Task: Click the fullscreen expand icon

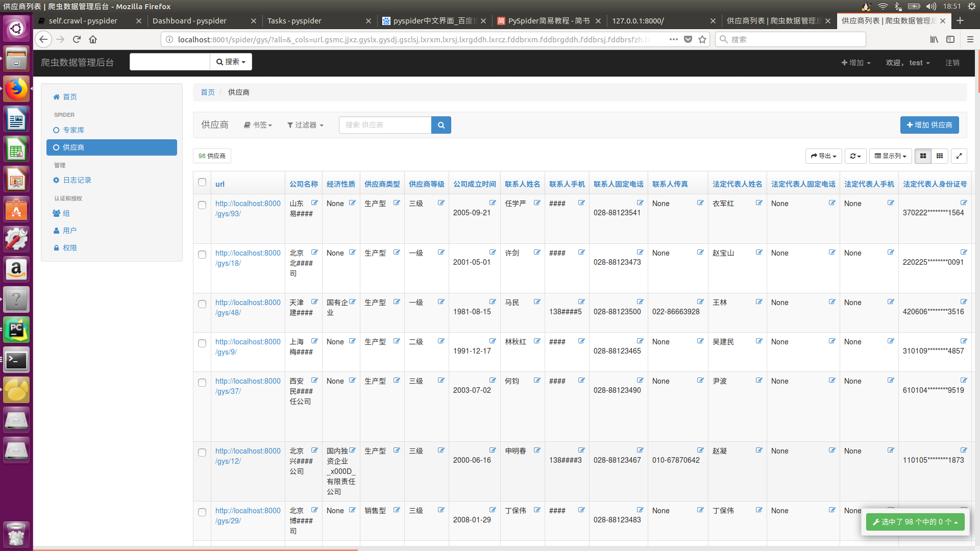Action: 959,156
